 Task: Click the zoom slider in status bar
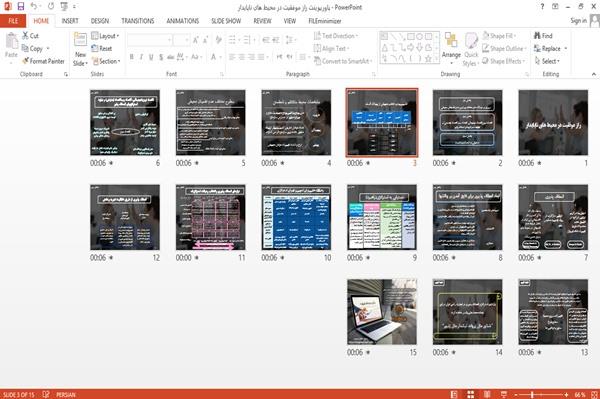pyautogui.click(x=541, y=394)
